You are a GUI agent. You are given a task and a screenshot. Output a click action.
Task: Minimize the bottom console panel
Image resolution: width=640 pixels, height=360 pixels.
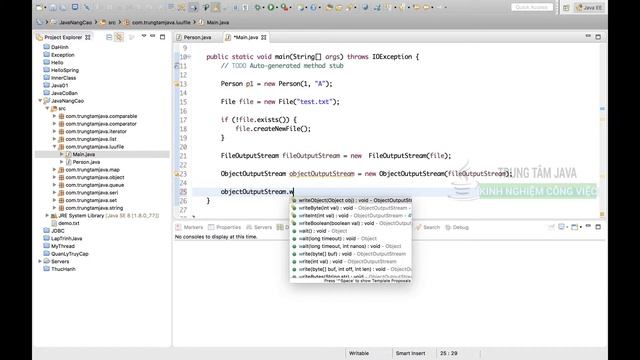click(588, 226)
